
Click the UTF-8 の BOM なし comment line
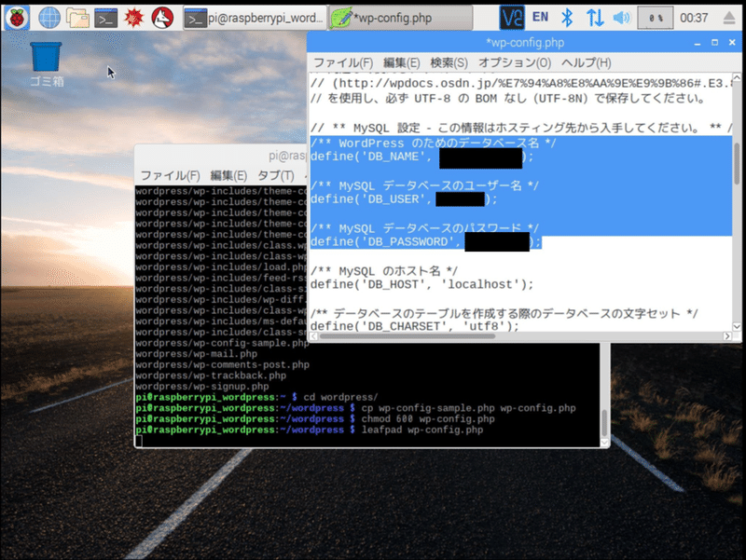click(508, 99)
